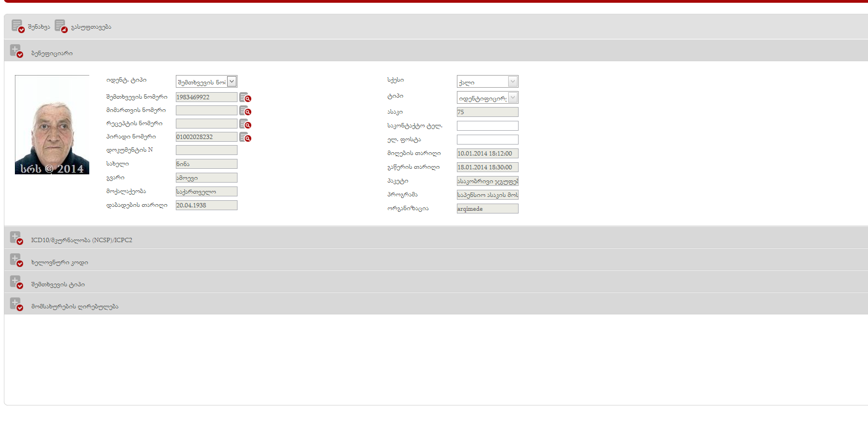
Task: Click the beneficiary photo thumbnail
Action: point(52,125)
